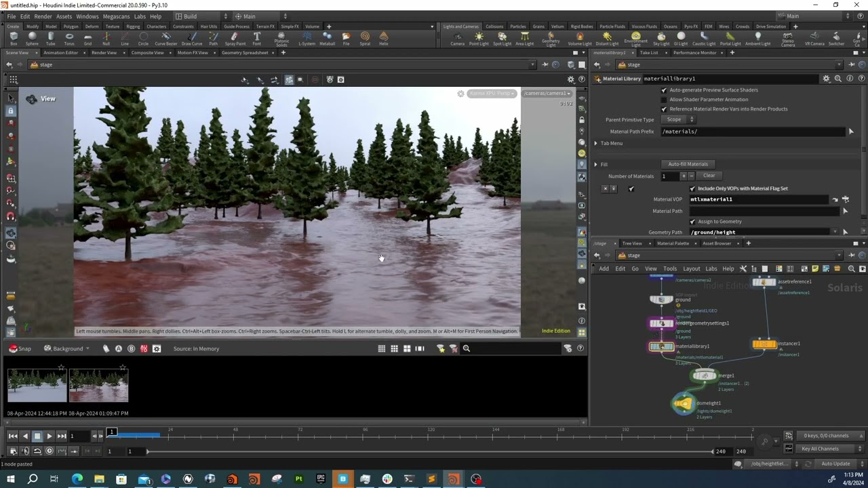Show node info for materiallibrary1
The height and width of the screenshot is (488, 868).
pyautogui.click(x=850, y=79)
